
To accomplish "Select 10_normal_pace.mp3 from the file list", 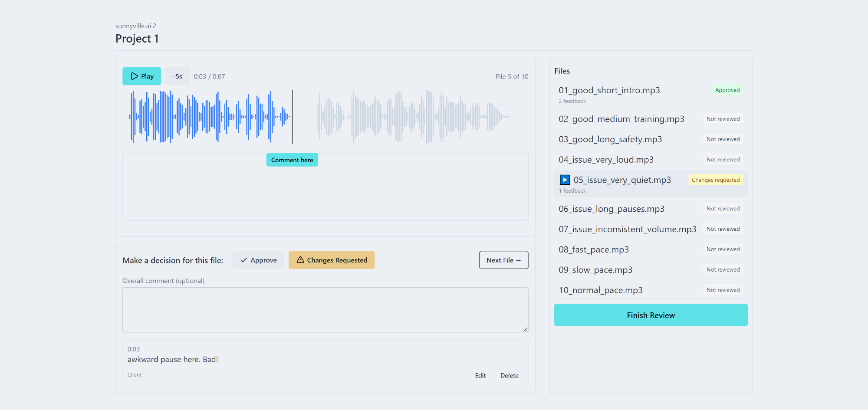I will point(601,290).
